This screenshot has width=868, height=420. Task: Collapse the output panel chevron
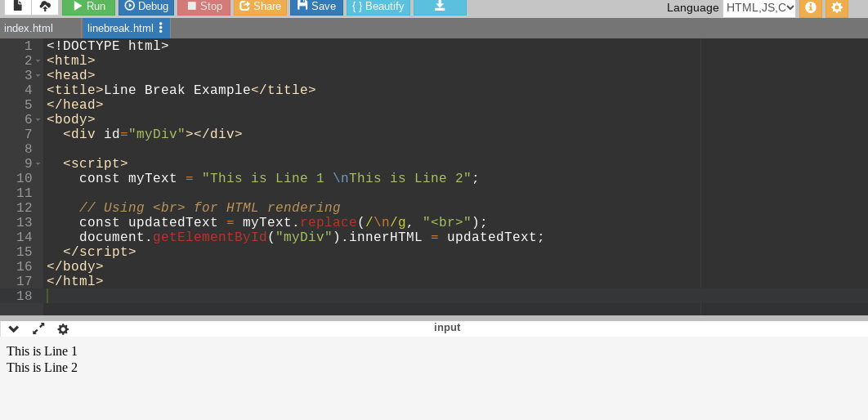tap(14, 329)
